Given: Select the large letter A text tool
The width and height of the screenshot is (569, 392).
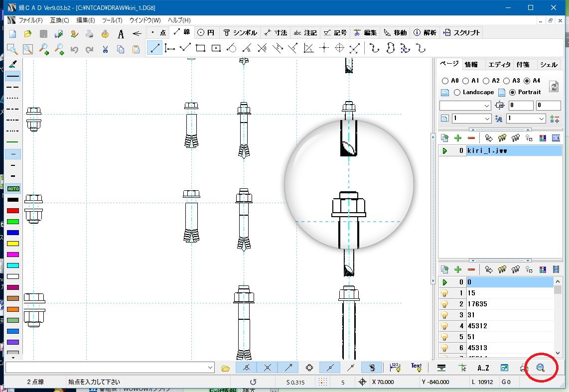Looking at the screenshot, I should point(121,34).
